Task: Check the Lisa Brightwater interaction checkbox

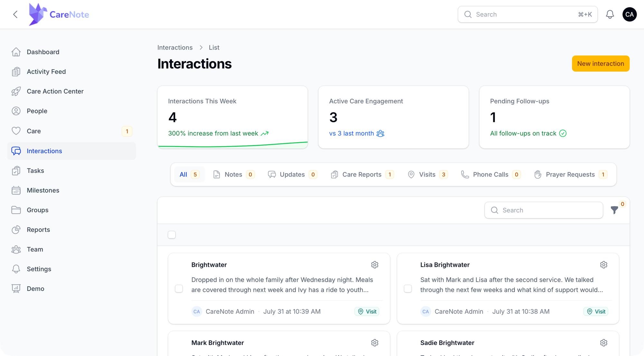Action: [408, 289]
